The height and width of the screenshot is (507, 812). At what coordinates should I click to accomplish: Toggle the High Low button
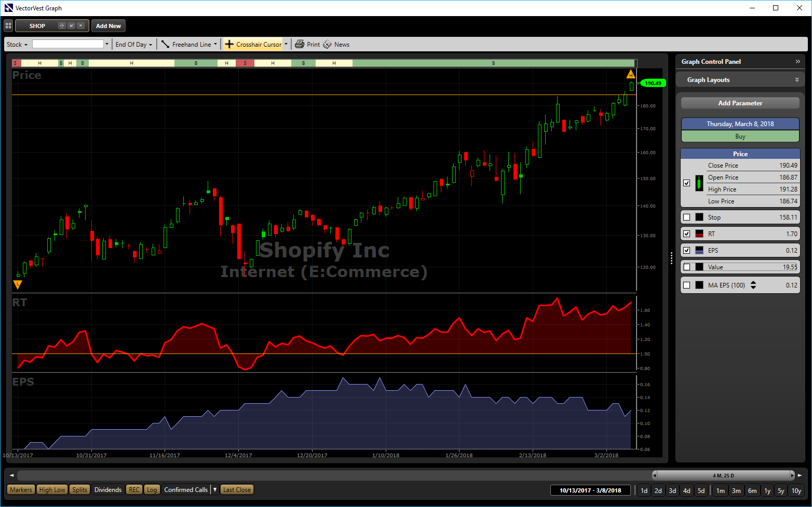[52, 490]
